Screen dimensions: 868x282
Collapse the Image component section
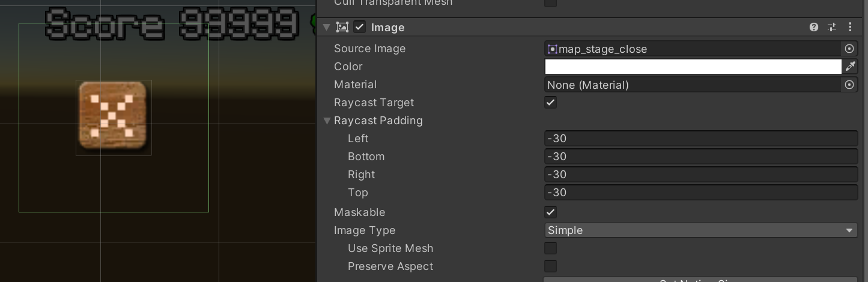pos(326,27)
